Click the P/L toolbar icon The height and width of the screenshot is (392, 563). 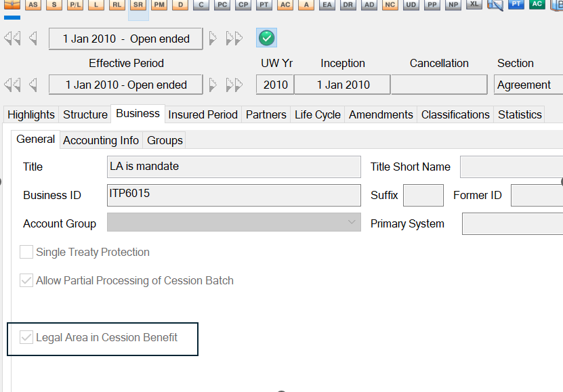click(x=75, y=5)
